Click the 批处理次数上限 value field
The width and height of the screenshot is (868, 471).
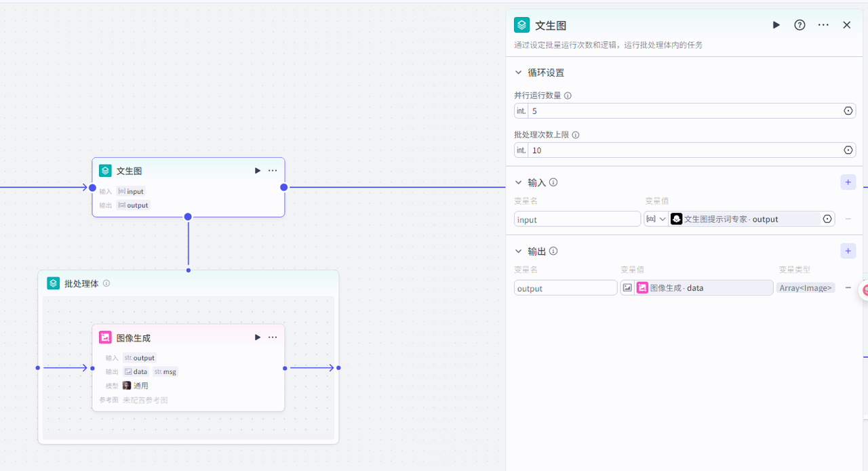point(684,150)
